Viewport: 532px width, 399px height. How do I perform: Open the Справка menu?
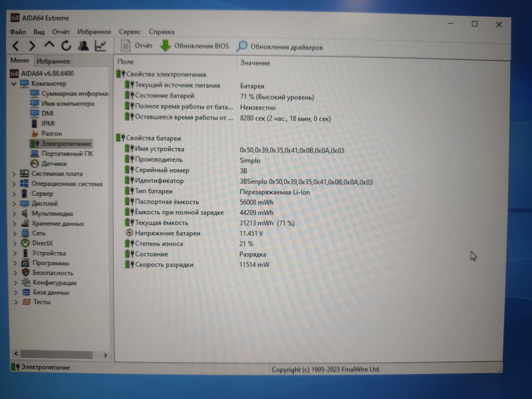click(x=162, y=32)
